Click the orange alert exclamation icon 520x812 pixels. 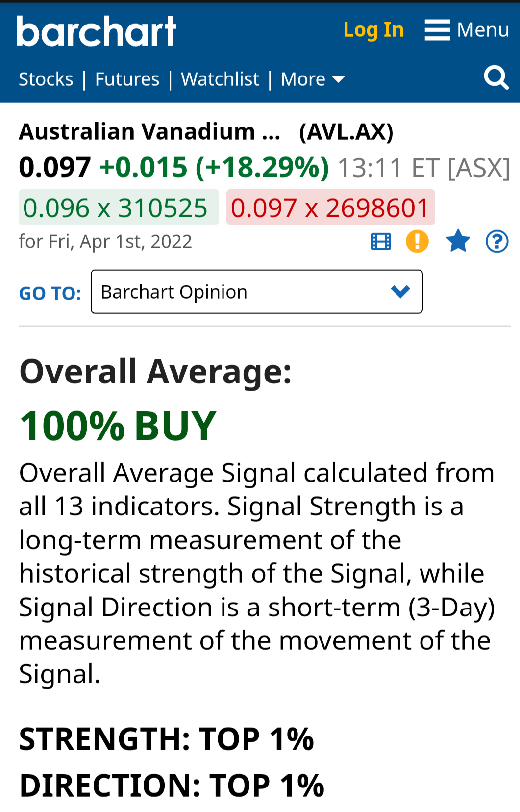tap(417, 241)
